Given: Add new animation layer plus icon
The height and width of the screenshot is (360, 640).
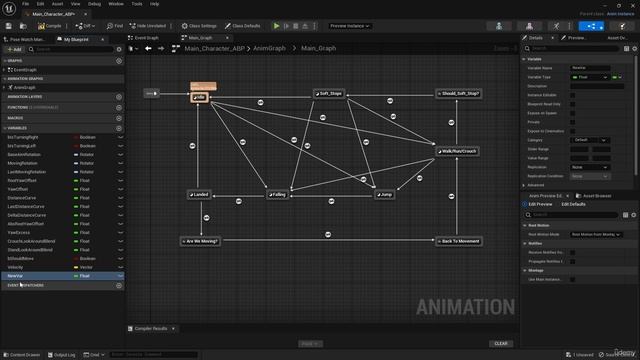Looking at the screenshot, I should tap(119, 97).
